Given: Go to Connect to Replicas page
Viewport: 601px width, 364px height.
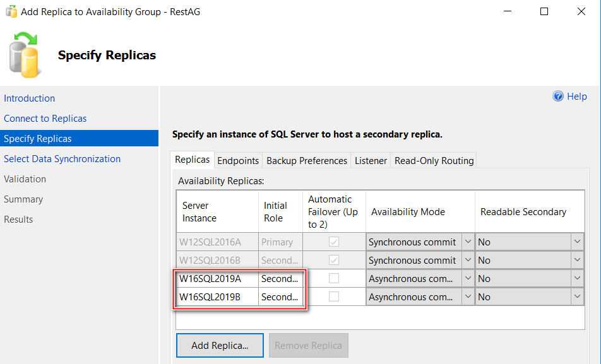Looking at the screenshot, I should 45,119.
